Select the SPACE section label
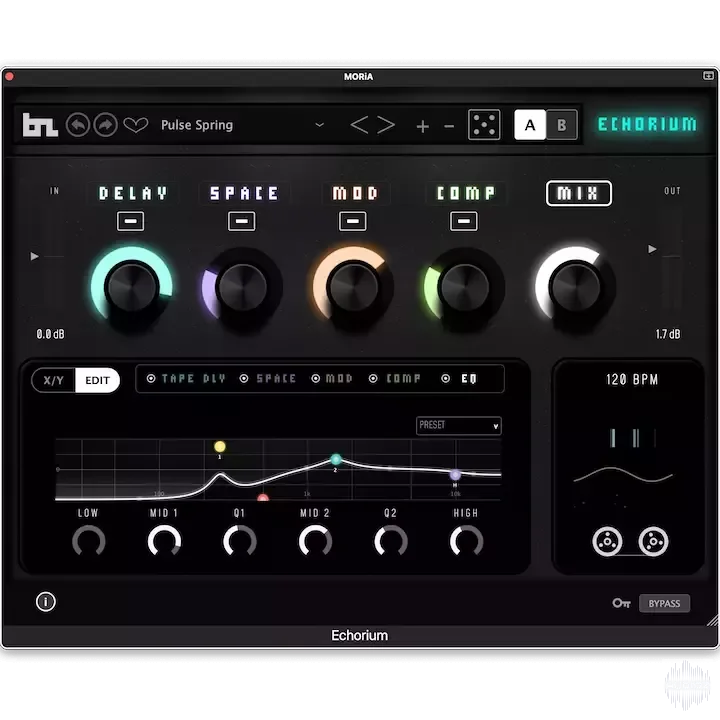The height and width of the screenshot is (720, 720). pos(244,193)
